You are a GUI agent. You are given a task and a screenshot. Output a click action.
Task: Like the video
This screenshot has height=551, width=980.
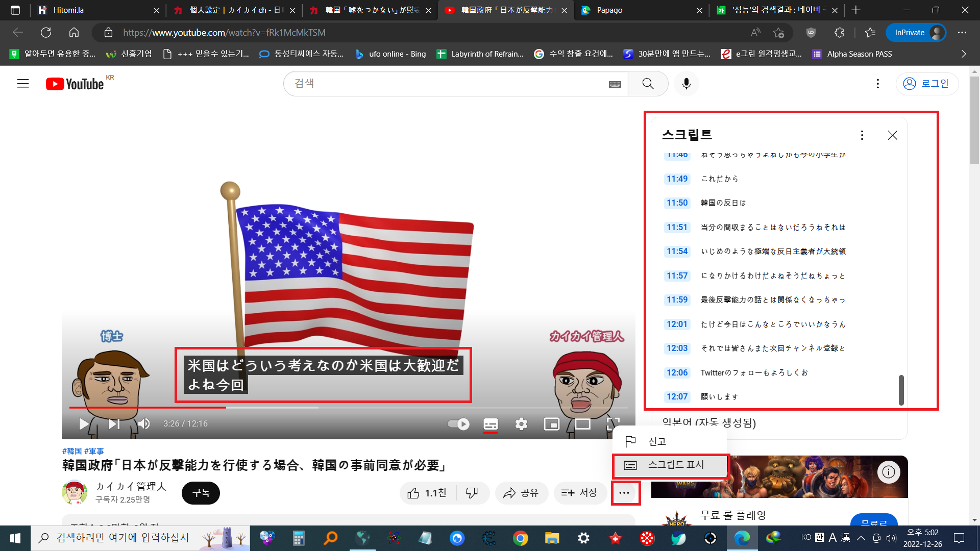(x=428, y=493)
